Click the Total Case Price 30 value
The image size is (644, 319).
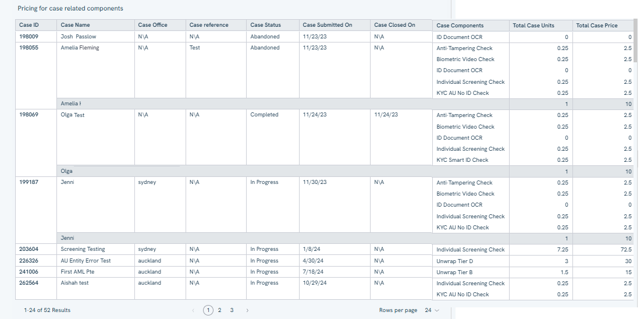tap(628, 261)
